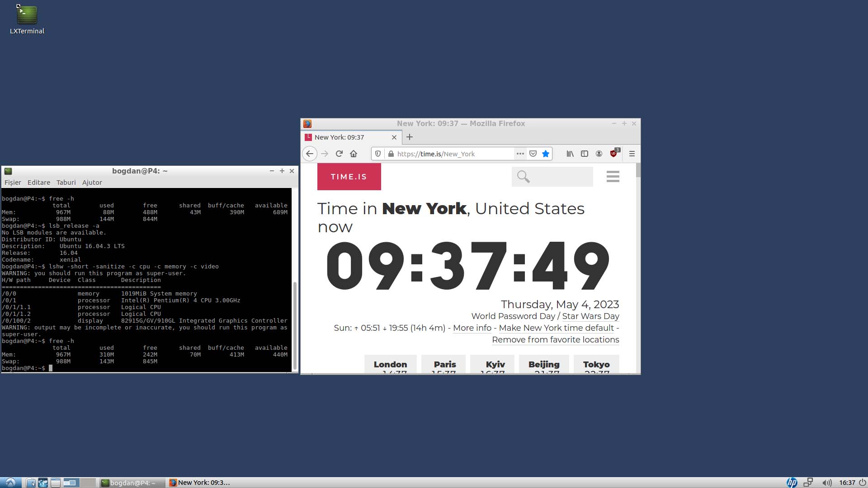
Task: Open Firefox account icon
Action: pos(599,154)
